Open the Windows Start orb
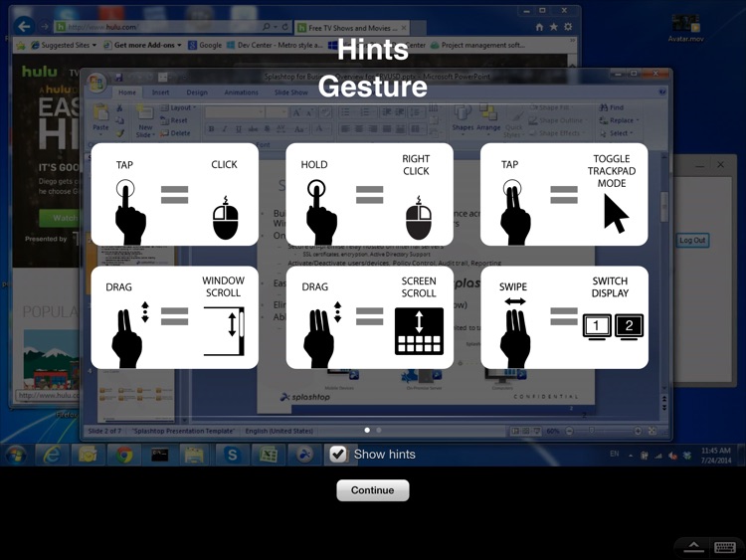The image size is (746, 560). [15, 455]
